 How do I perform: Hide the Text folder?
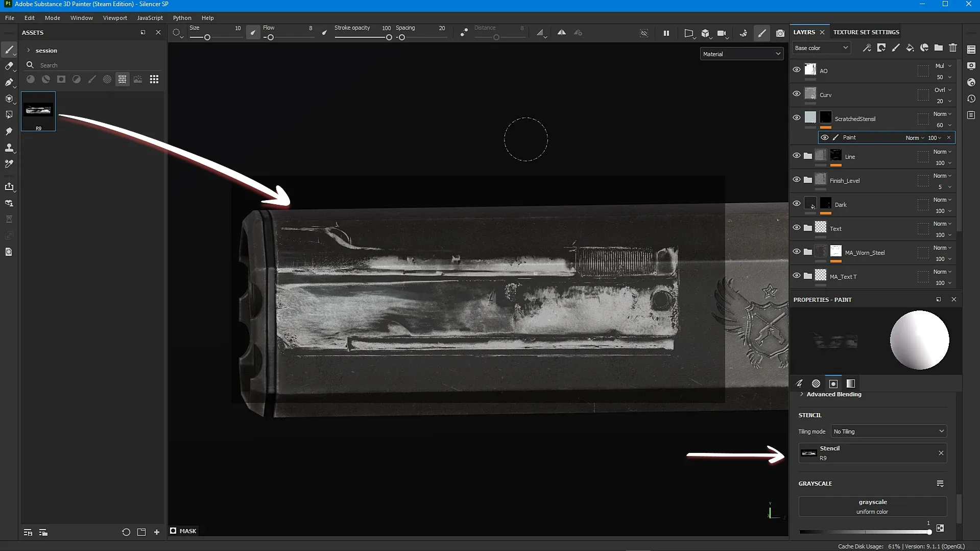point(797,228)
